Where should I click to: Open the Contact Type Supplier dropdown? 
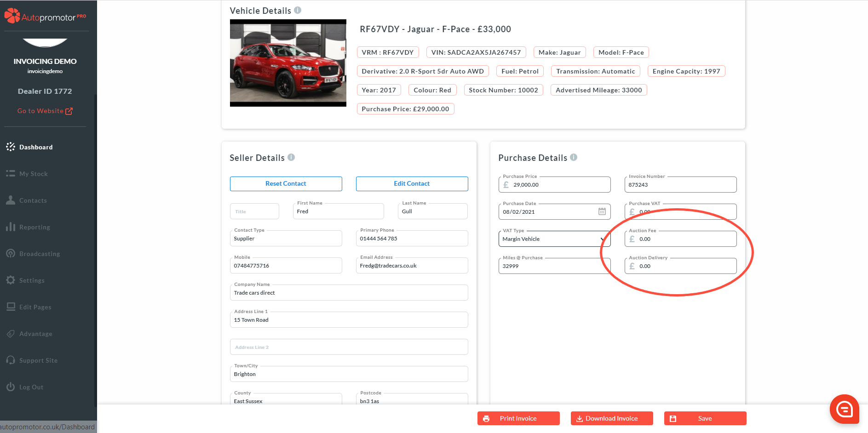(x=286, y=239)
